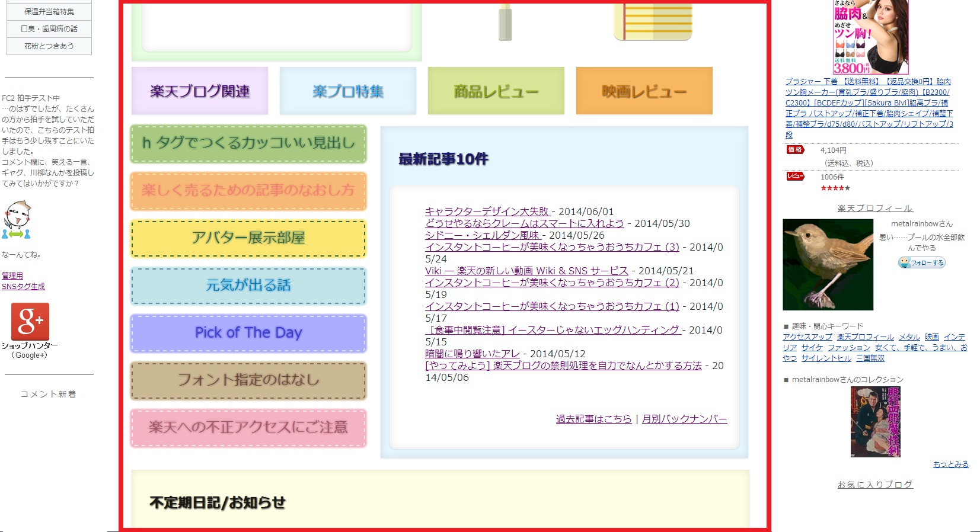Open the 楽プロ特集 category button
Screen dimensions: 980x532
(x=348, y=91)
